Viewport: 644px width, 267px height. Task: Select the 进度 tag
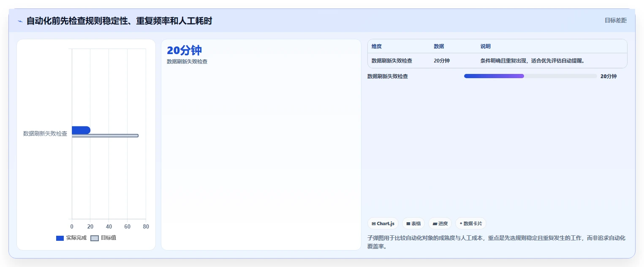point(440,223)
